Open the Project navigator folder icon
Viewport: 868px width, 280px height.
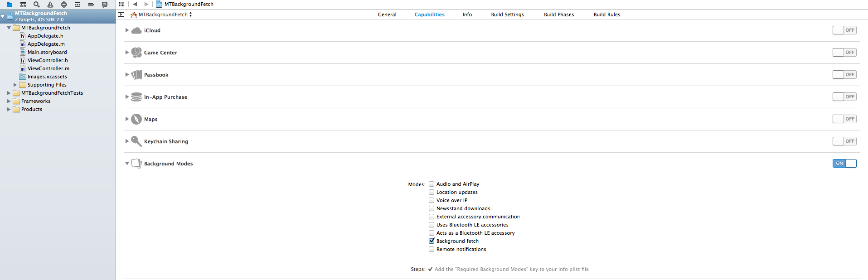(9, 5)
